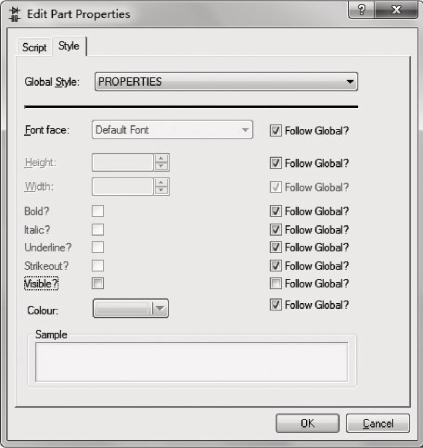Toggle the Underline? checkbox

98,247
